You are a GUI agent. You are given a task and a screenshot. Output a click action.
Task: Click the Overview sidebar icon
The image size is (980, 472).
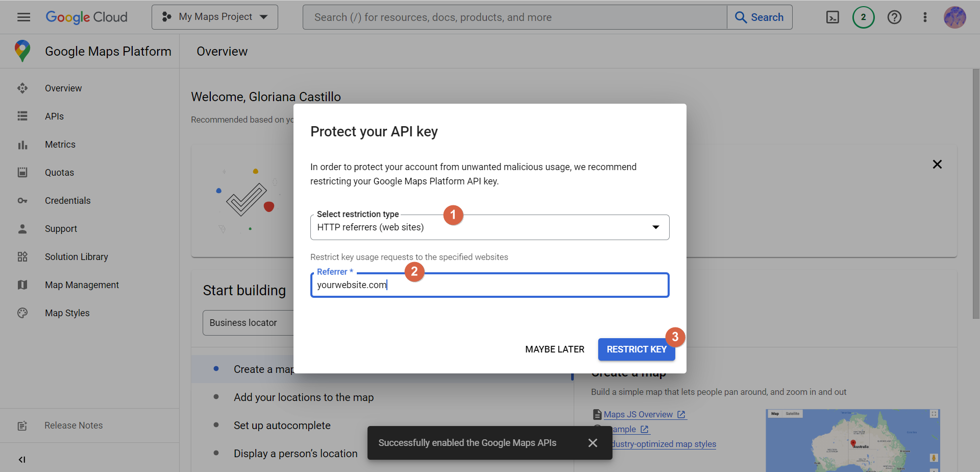pyautogui.click(x=22, y=88)
